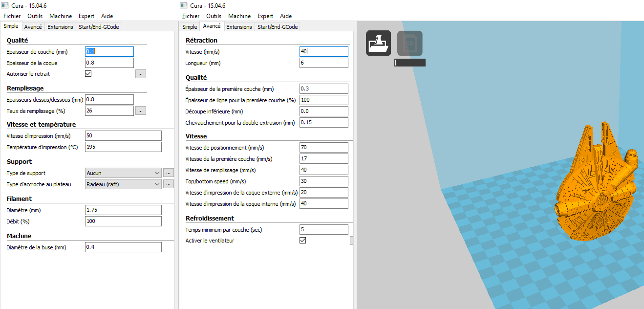Open Aide menu in left window
This screenshot has height=309, width=644.
click(x=107, y=16)
